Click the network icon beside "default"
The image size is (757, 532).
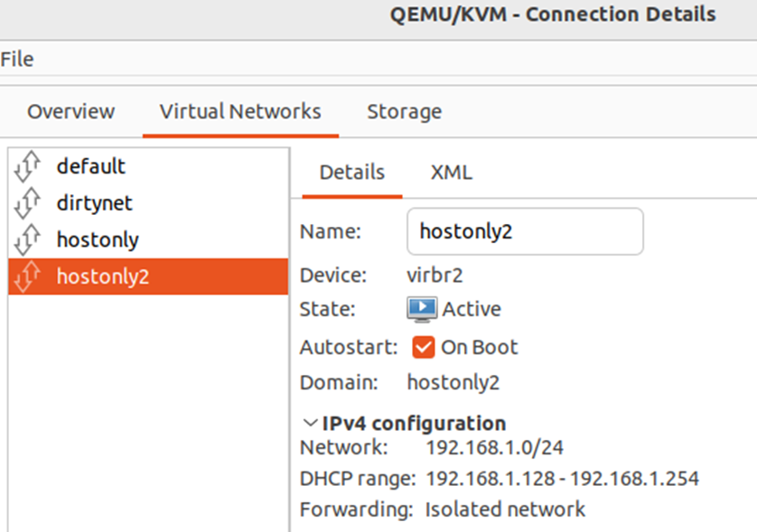pyautogui.click(x=28, y=166)
